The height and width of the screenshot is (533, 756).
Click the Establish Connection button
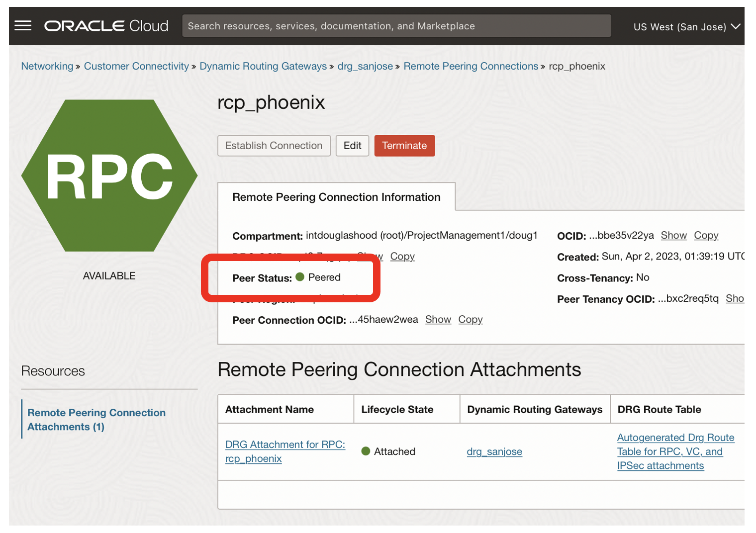274,145
